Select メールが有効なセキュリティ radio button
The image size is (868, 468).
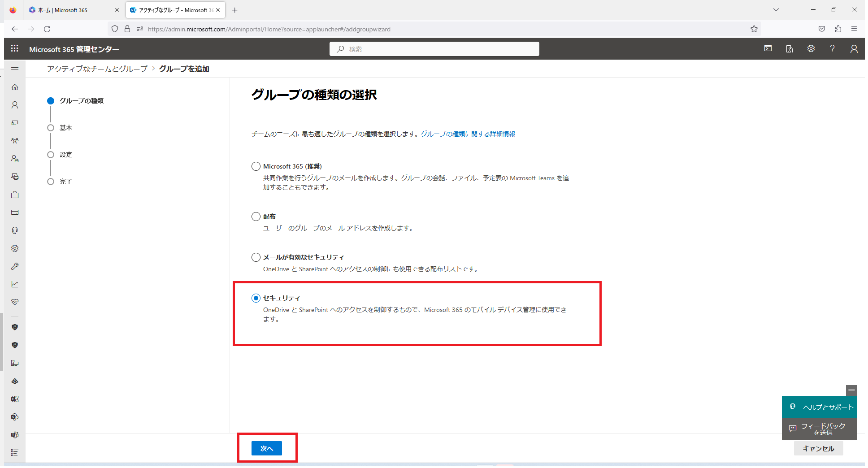click(x=256, y=257)
